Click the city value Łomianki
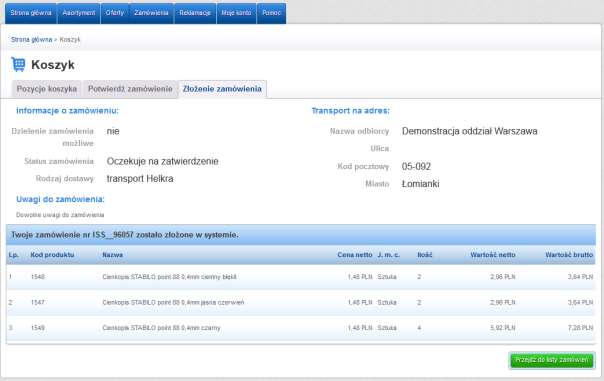The image size is (604, 381). pos(421,184)
